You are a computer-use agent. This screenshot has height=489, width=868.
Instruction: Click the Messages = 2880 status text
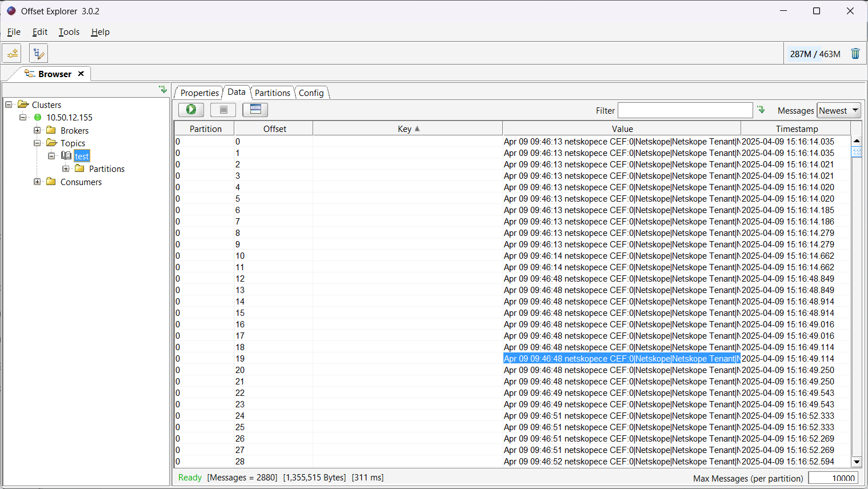pyautogui.click(x=242, y=478)
